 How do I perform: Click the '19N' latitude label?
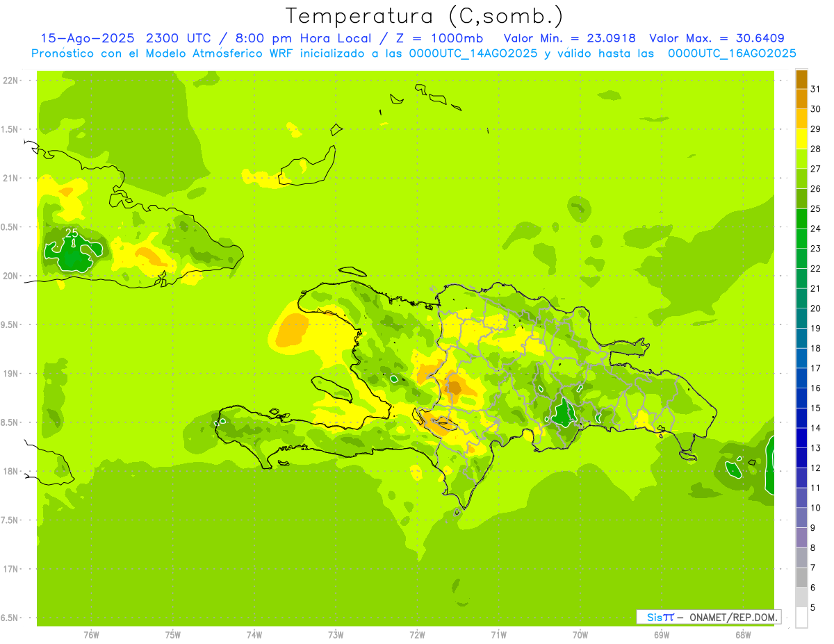(x=10, y=374)
